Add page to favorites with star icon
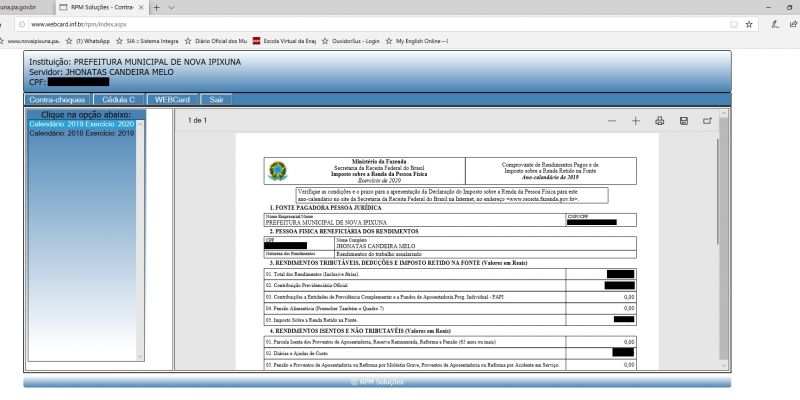Viewport: 800px width, 400px height. (750, 23)
